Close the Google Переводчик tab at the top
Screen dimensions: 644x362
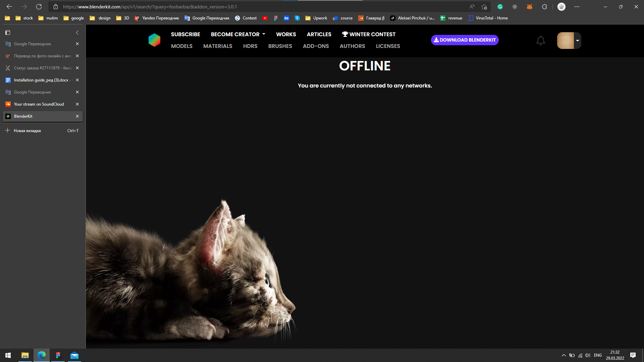pos(77,44)
